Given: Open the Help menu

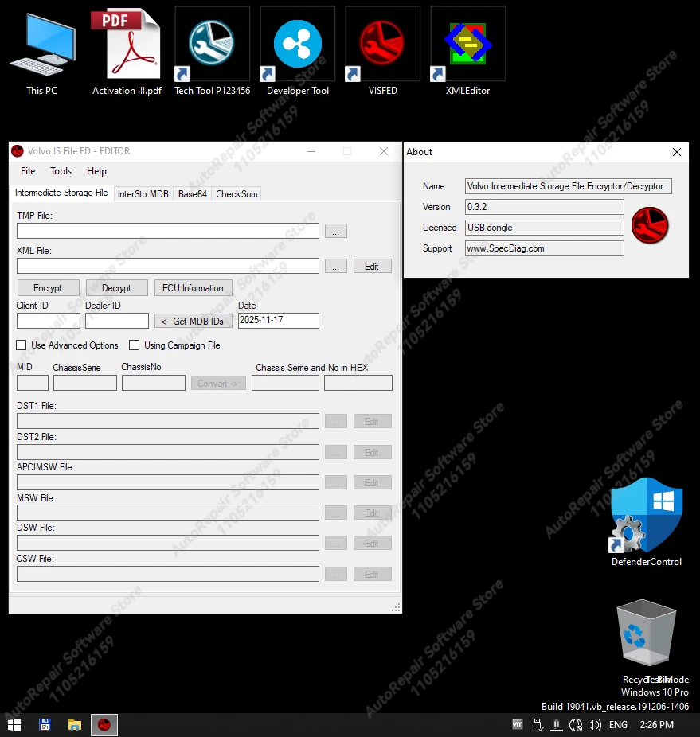Looking at the screenshot, I should (96, 171).
